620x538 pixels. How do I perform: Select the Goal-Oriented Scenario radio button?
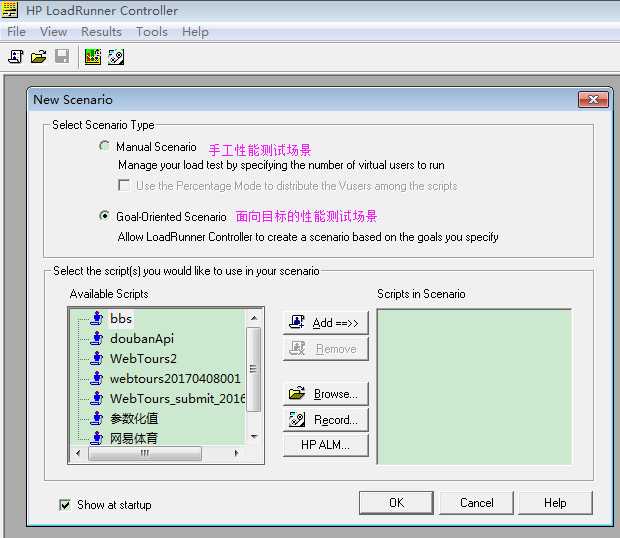(104, 216)
